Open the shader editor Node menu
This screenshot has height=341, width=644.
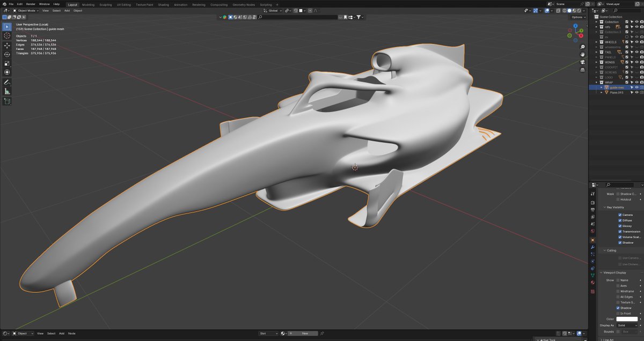coord(71,333)
